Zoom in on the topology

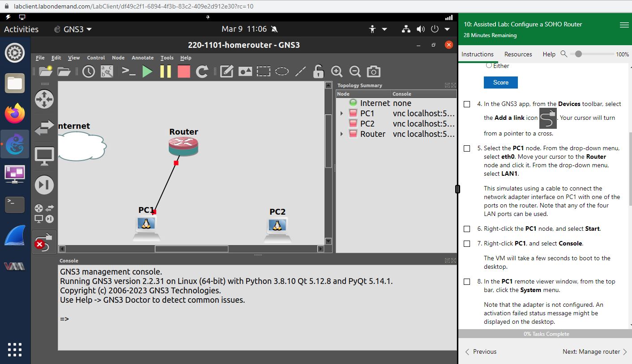[x=337, y=72]
